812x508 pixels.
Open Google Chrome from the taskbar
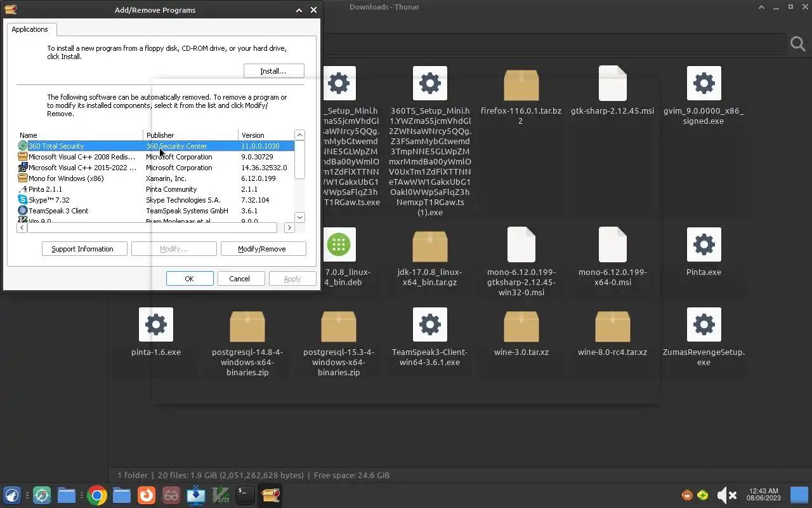click(97, 495)
